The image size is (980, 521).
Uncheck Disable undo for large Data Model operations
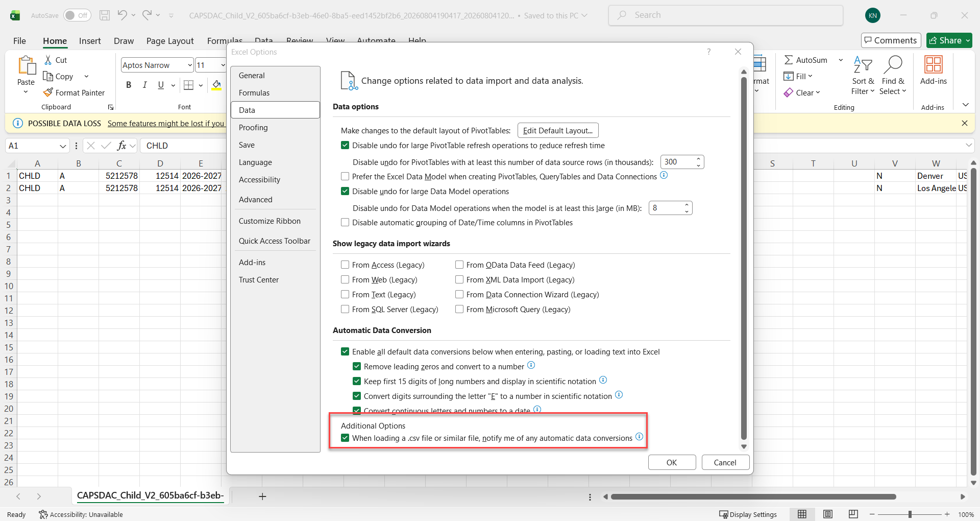[x=345, y=192]
